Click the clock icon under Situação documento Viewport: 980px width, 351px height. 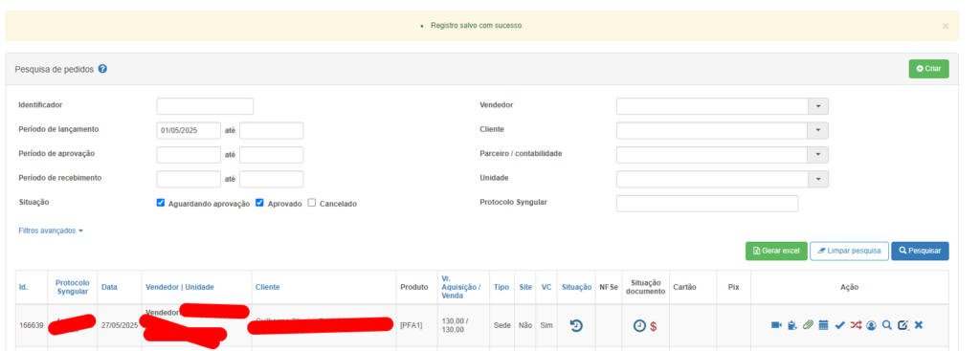coord(639,325)
